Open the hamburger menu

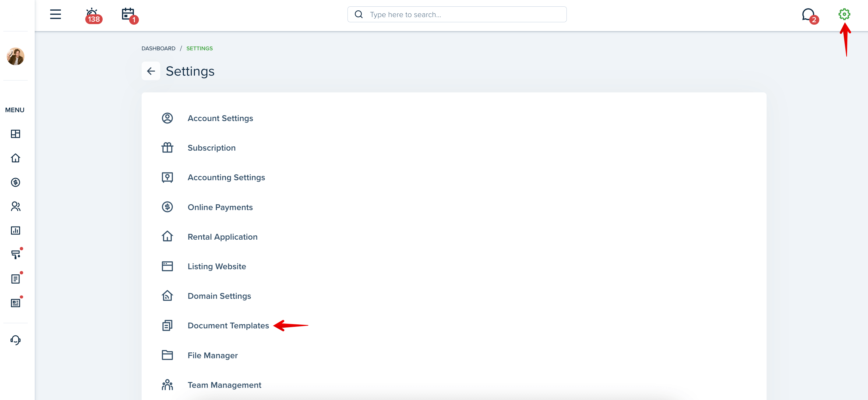(56, 14)
